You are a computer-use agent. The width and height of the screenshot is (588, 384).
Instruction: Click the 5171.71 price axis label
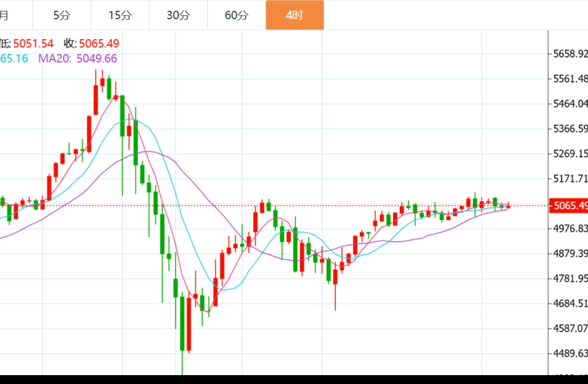[570, 179]
